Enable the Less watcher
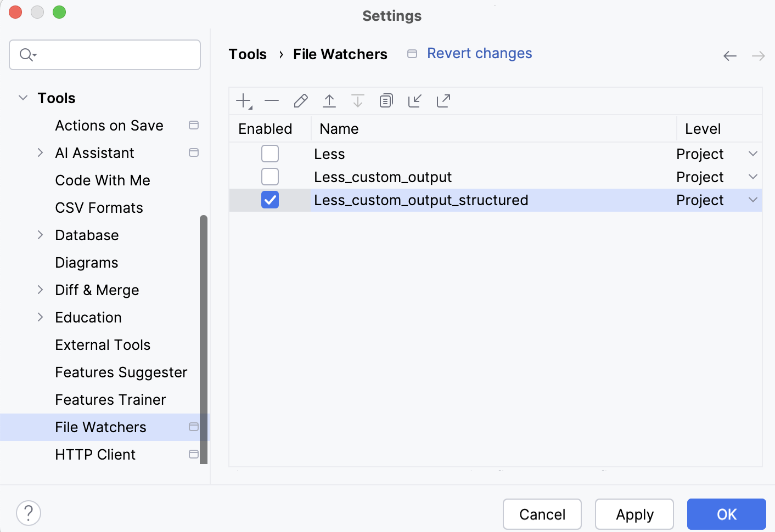775x532 pixels. (x=269, y=154)
